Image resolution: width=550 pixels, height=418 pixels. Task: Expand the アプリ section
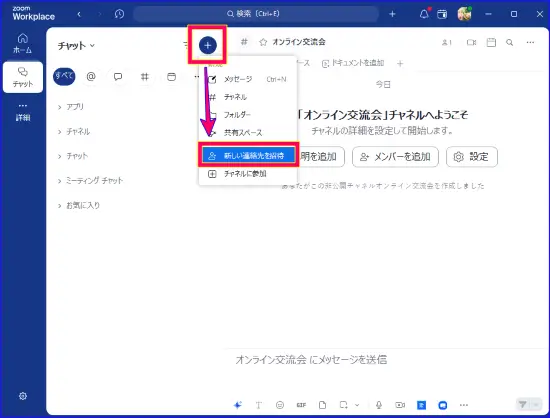tap(71, 107)
